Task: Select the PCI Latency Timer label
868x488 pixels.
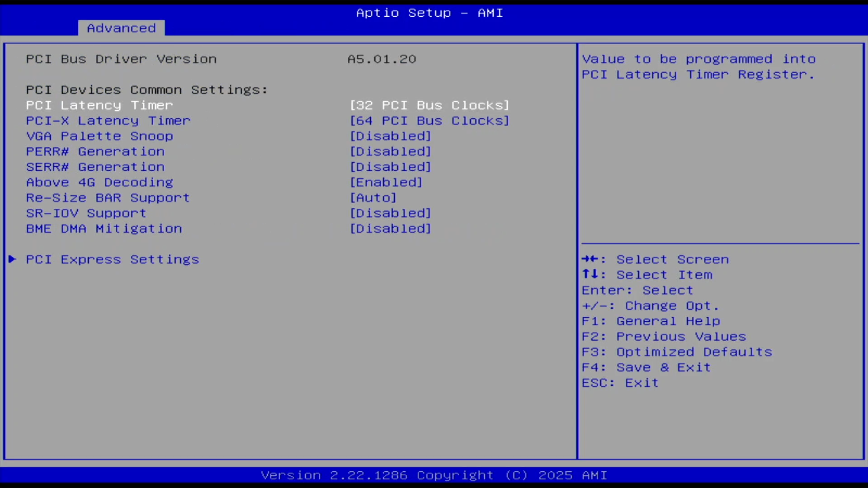Action: [x=99, y=105]
